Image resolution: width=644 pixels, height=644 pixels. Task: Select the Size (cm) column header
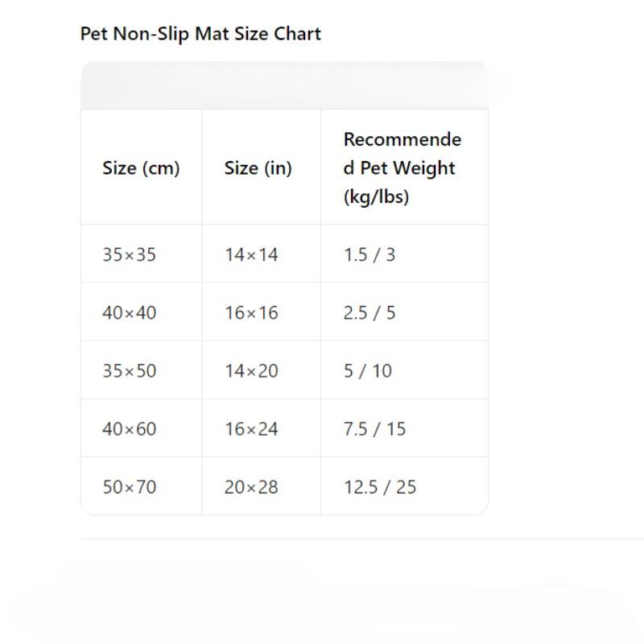click(x=141, y=167)
